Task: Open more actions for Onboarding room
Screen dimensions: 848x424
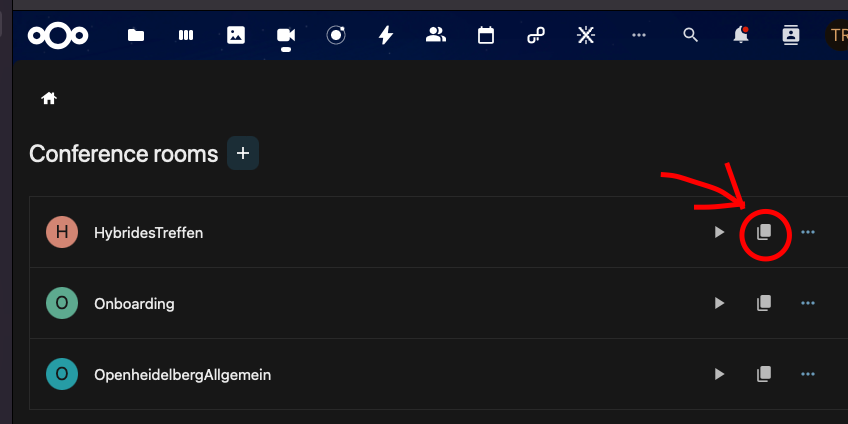Action: 807,303
